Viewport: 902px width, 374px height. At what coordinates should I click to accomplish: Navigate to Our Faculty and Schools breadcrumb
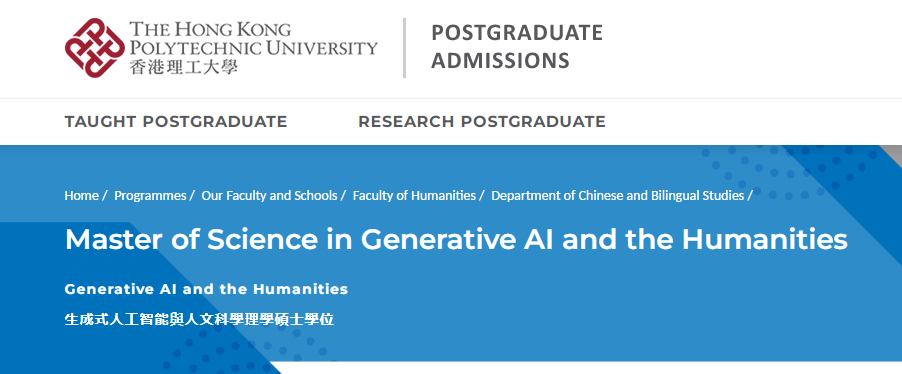(x=269, y=196)
